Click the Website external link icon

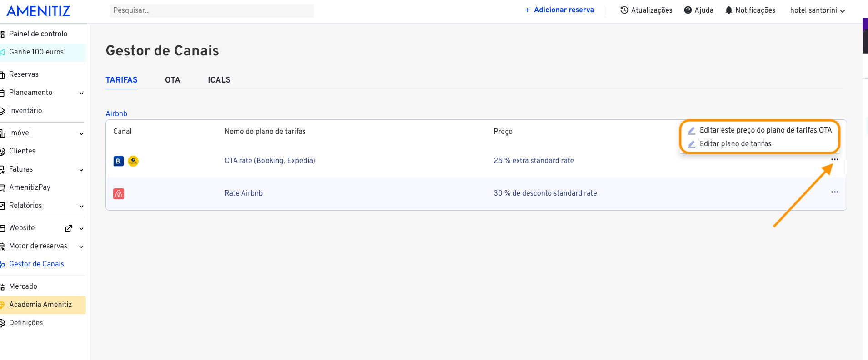(69, 228)
